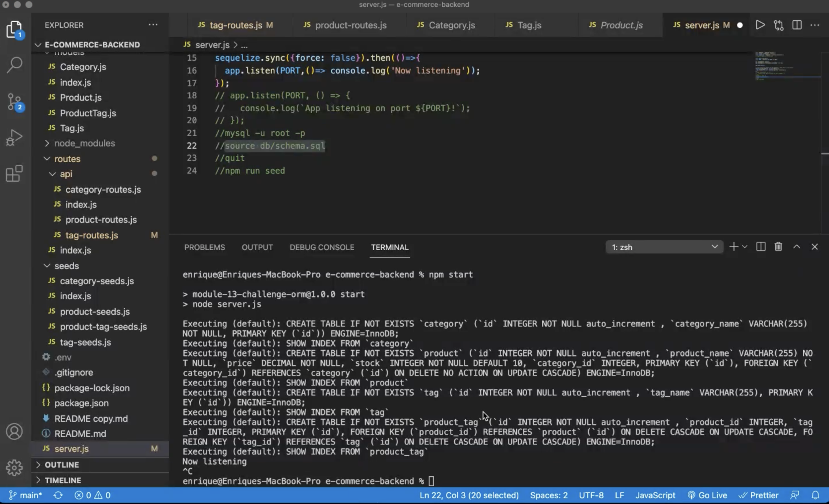Maximize terminal panel with the up chevron
829x504 pixels.
point(796,247)
